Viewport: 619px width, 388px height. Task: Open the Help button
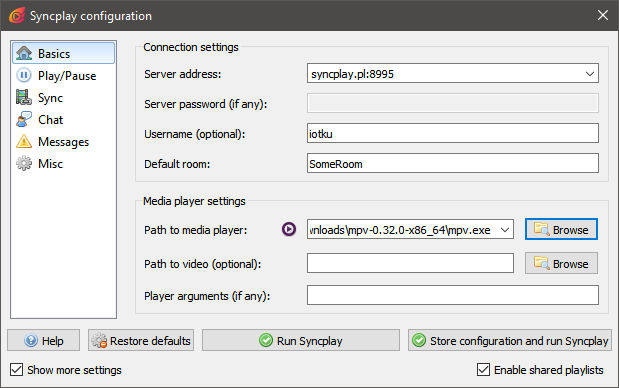click(x=43, y=340)
